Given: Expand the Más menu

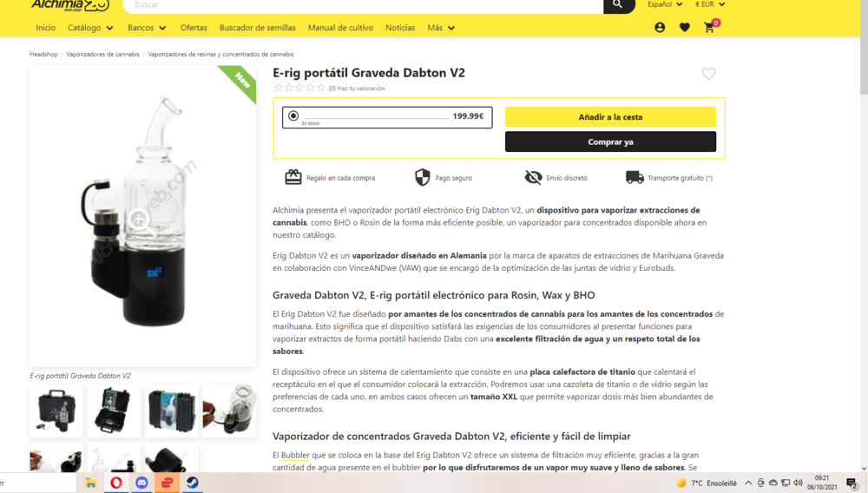Looking at the screenshot, I should click(x=441, y=28).
